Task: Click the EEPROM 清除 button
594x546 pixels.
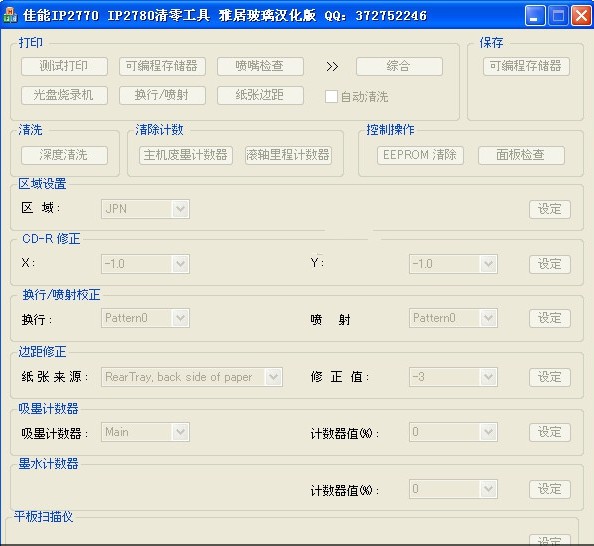Action: click(420, 155)
